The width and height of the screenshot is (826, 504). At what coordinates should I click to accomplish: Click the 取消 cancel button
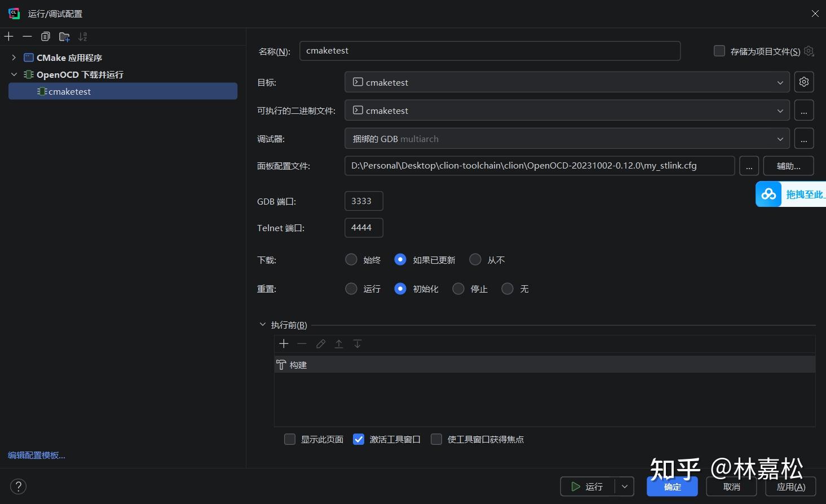(731, 487)
